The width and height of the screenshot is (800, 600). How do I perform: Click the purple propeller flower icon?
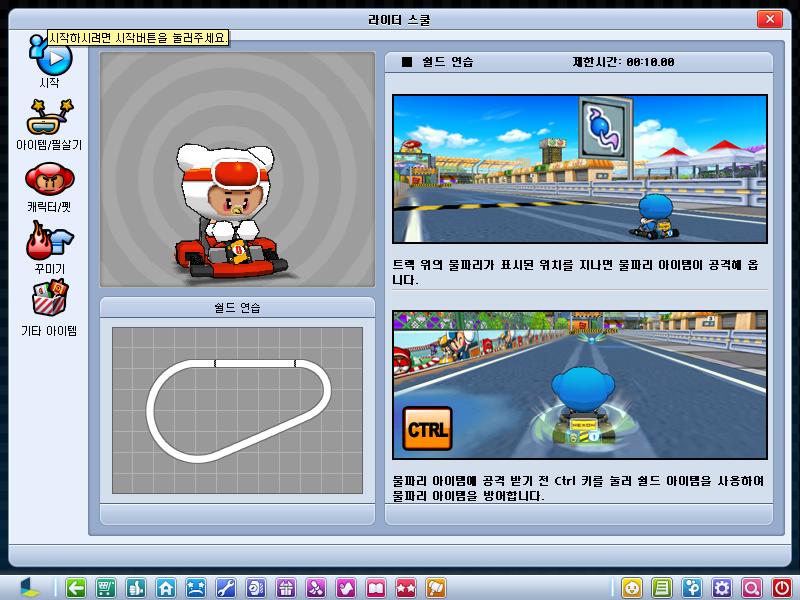(316, 588)
